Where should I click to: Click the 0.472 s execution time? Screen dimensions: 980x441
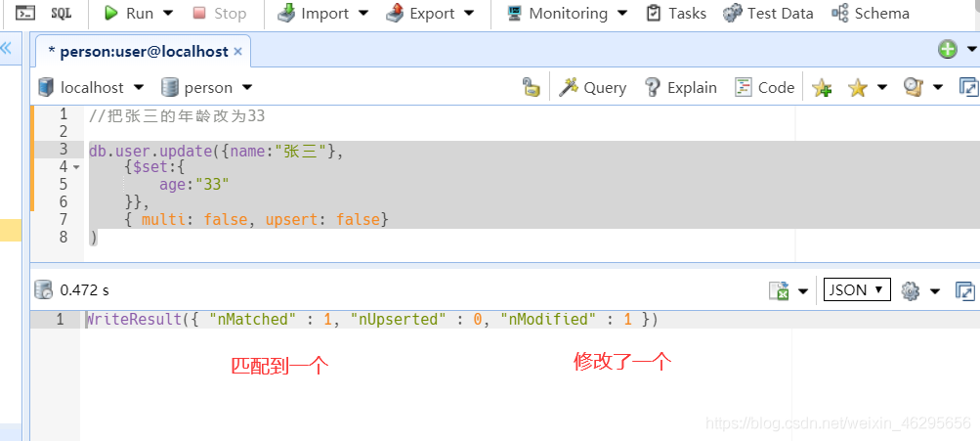pos(84,290)
